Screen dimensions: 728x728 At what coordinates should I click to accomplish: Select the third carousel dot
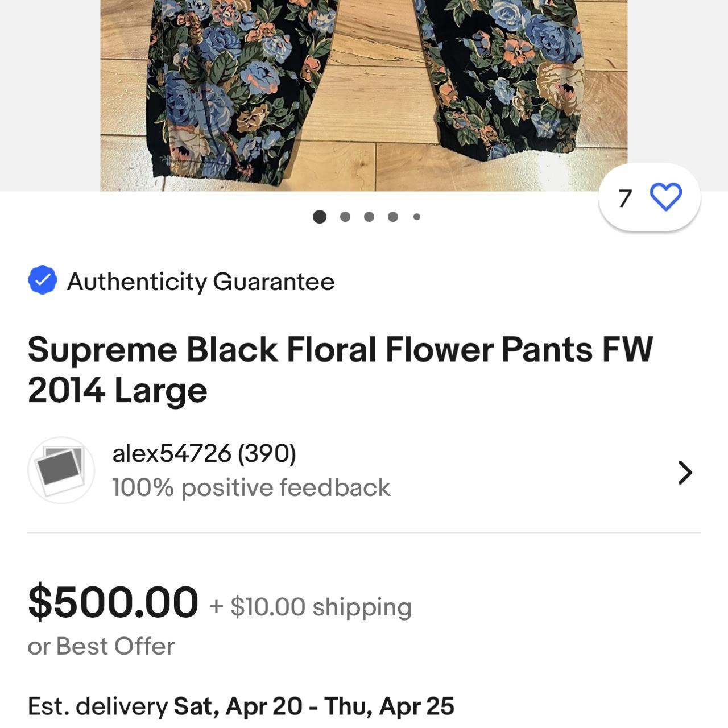pos(369,216)
